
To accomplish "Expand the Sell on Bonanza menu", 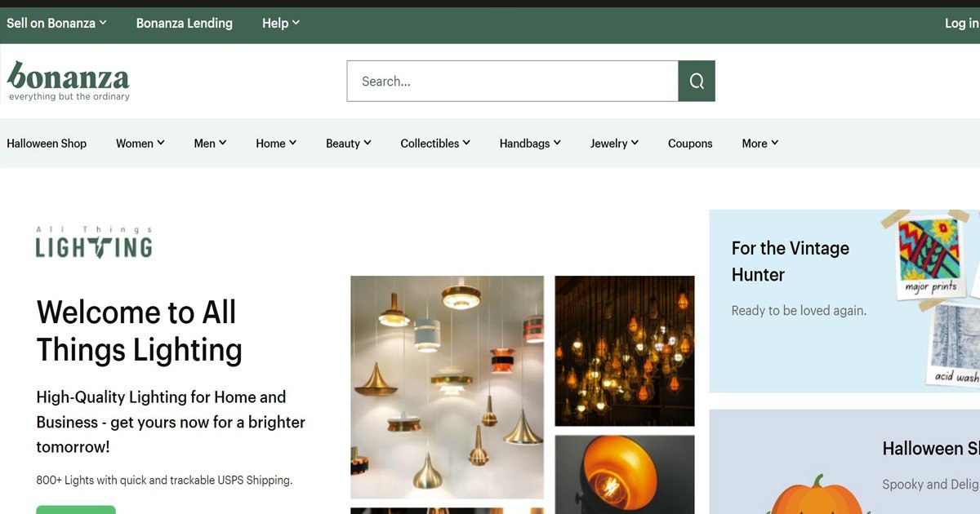I will [56, 23].
